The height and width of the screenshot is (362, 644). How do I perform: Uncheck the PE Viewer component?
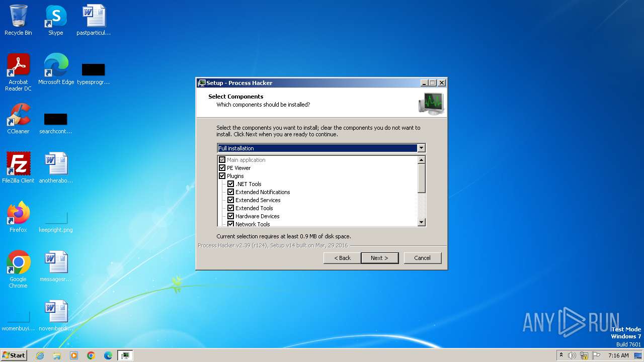[222, 168]
